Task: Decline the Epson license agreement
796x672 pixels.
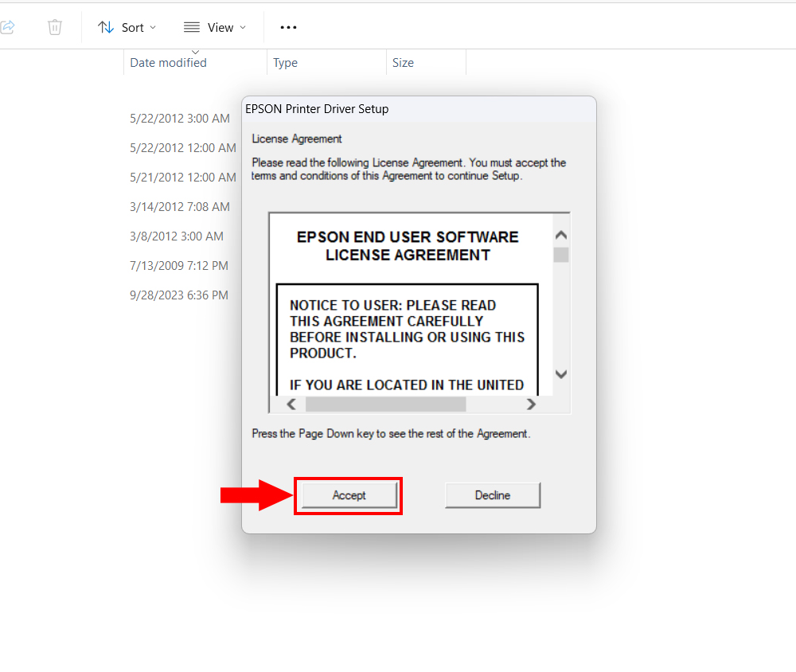Action: [x=493, y=495]
